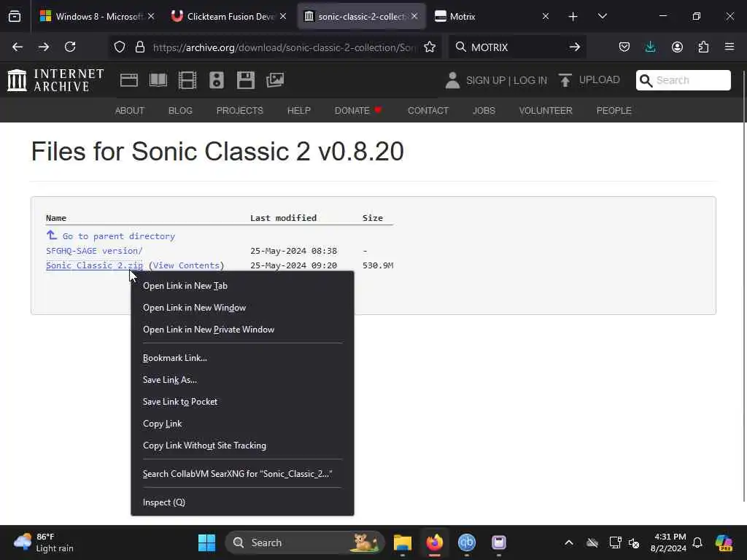Click the View Contents link
Image resolution: width=747 pixels, height=560 pixels.
tap(186, 265)
